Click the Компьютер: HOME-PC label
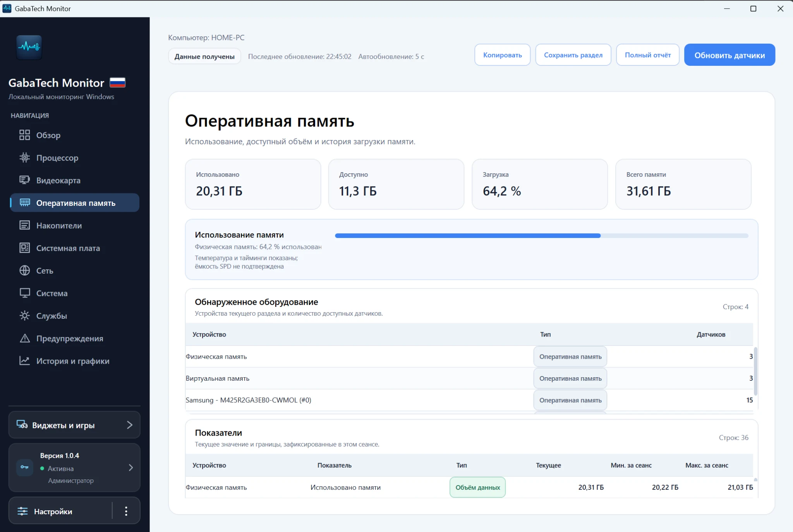 [206, 38]
